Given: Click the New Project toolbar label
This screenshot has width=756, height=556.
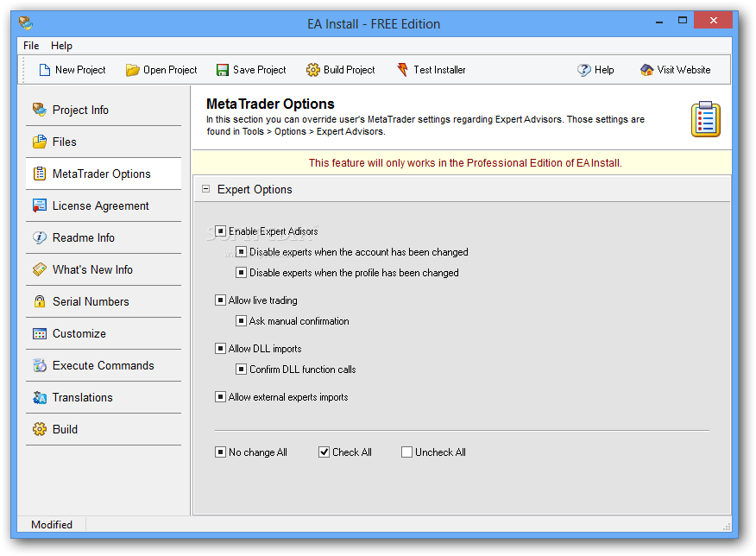Looking at the screenshot, I should click(80, 70).
